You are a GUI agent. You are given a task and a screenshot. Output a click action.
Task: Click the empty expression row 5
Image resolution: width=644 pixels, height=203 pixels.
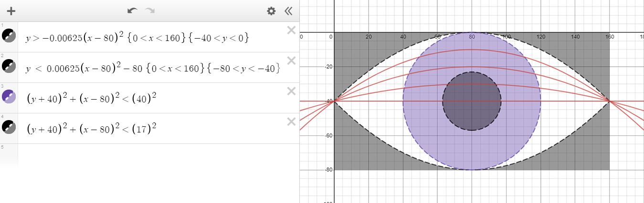(149, 155)
